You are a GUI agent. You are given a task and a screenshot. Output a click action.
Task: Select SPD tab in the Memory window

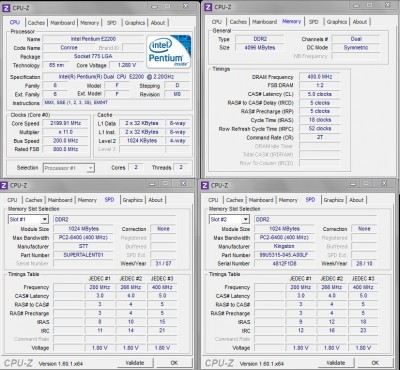pyautogui.click(x=313, y=22)
